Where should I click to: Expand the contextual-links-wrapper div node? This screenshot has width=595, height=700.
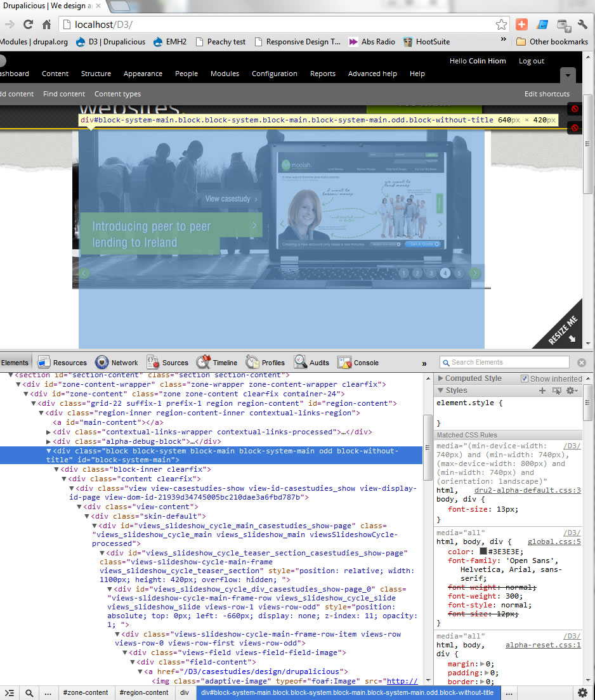tap(48, 432)
